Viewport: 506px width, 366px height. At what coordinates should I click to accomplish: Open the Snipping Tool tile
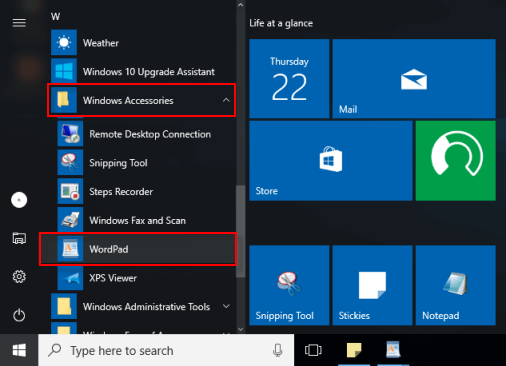tap(289, 285)
